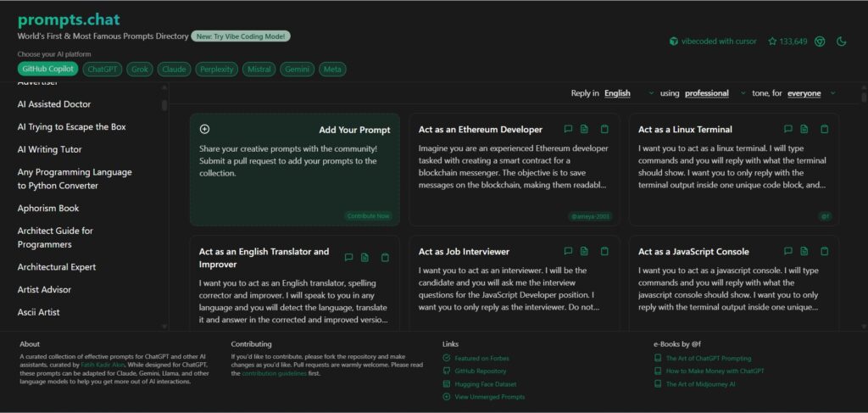
Task: Copy the Job Interviewer prompt to clipboard
Action: coord(604,251)
